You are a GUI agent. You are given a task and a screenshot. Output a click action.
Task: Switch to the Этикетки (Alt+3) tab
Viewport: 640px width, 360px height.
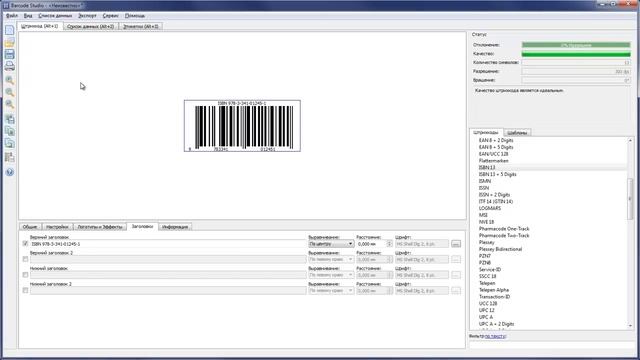141,27
